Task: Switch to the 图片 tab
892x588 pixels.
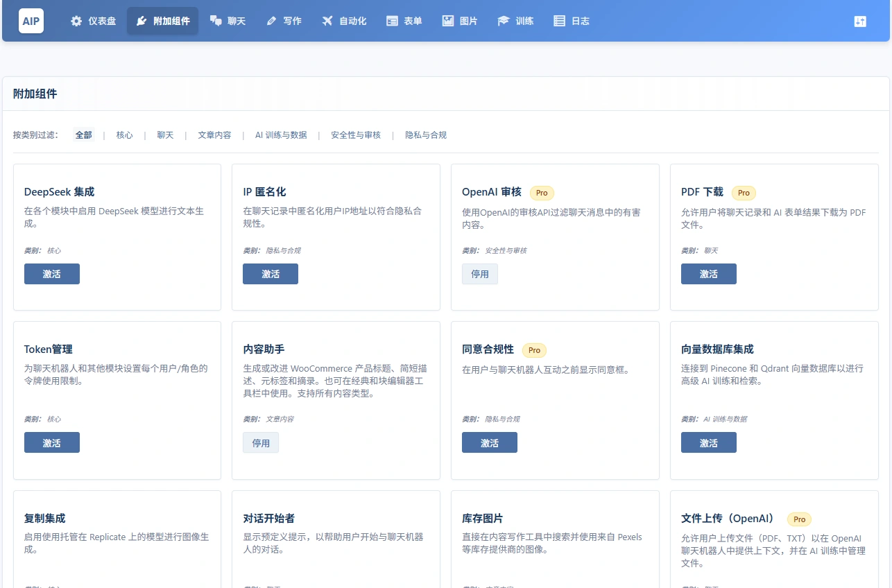Action: (x=460, y=21)
